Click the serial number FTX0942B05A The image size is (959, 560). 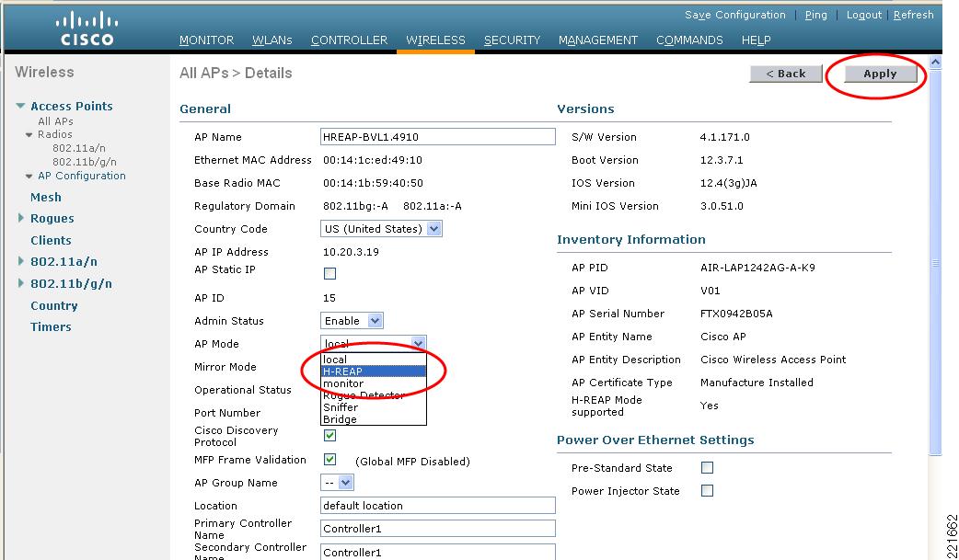click(x=736, y=314)
